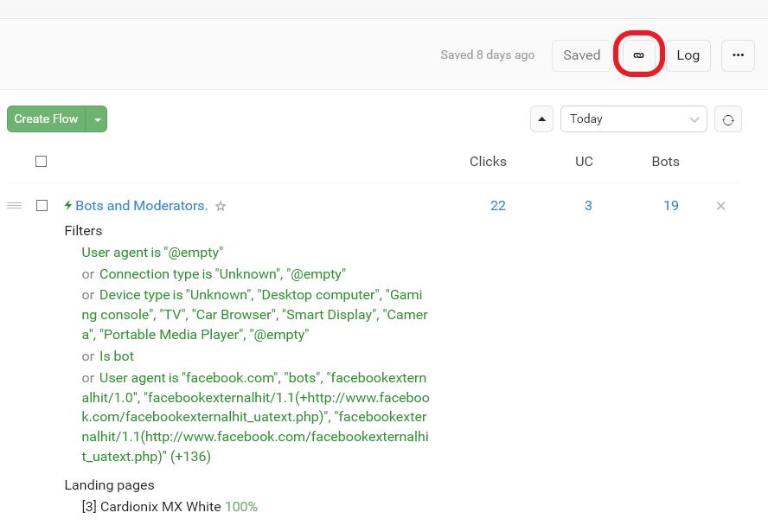Expand the Create Flow dropdown arrow
The image size is (768, 532).
[97, 119]
